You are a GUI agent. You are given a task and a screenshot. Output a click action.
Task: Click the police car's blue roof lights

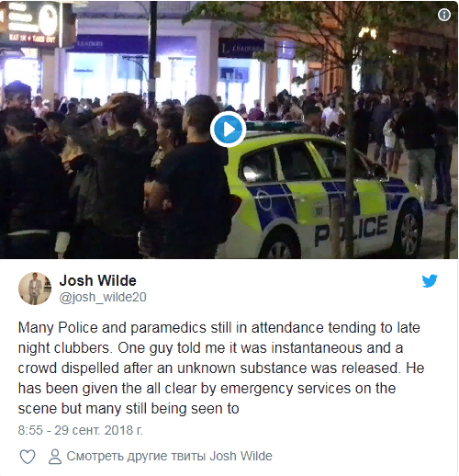(x=274, y=125)
